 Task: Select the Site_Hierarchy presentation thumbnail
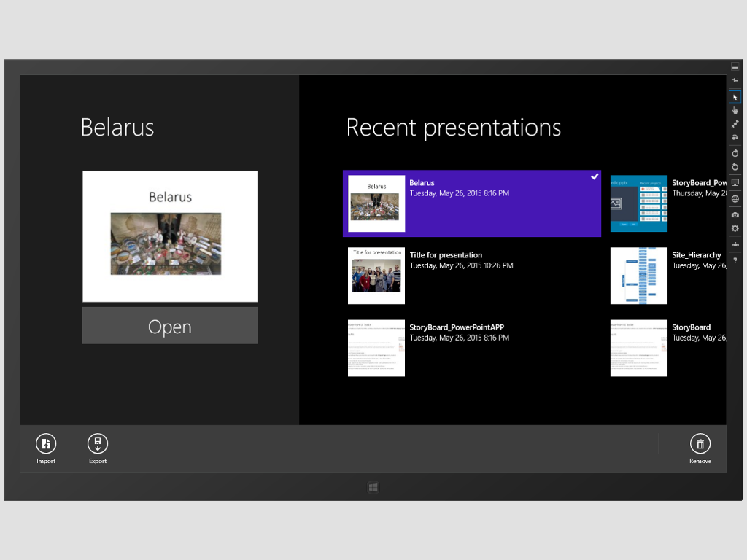click(638, 276)
